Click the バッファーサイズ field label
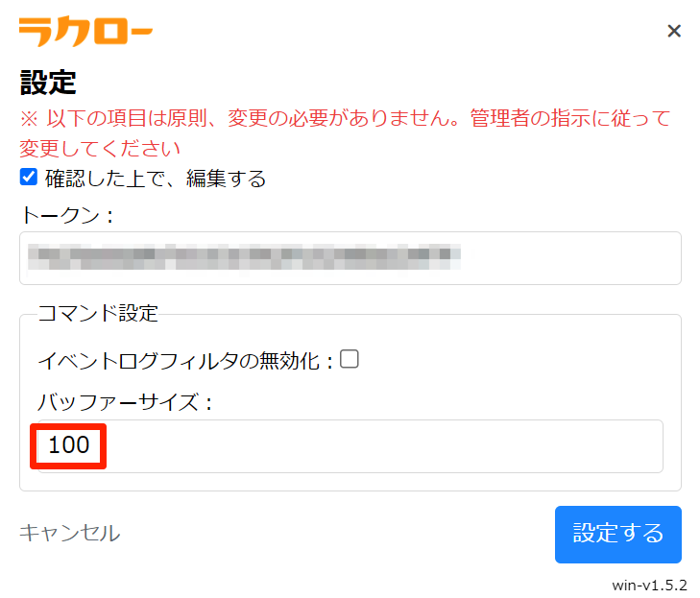This screenshot has width=700, height=598. (124, 402)
